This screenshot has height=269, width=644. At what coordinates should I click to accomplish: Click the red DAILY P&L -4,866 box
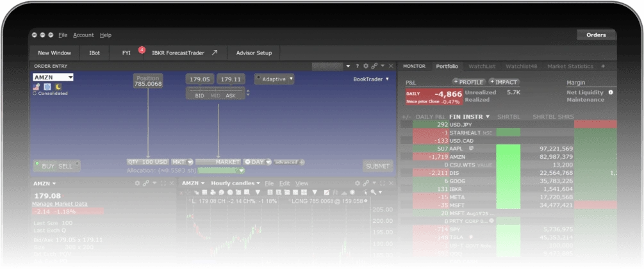[x=434, y=97]
